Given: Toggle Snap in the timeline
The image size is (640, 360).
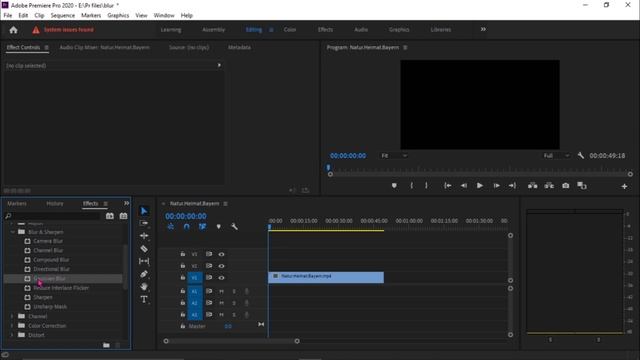Looking at the screenshot, I should (187, 227).
